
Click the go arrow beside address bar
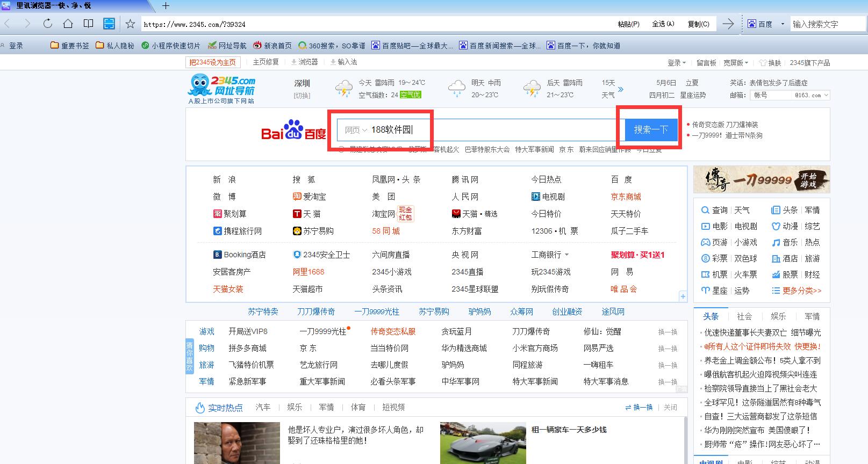(x=728, y=24)
